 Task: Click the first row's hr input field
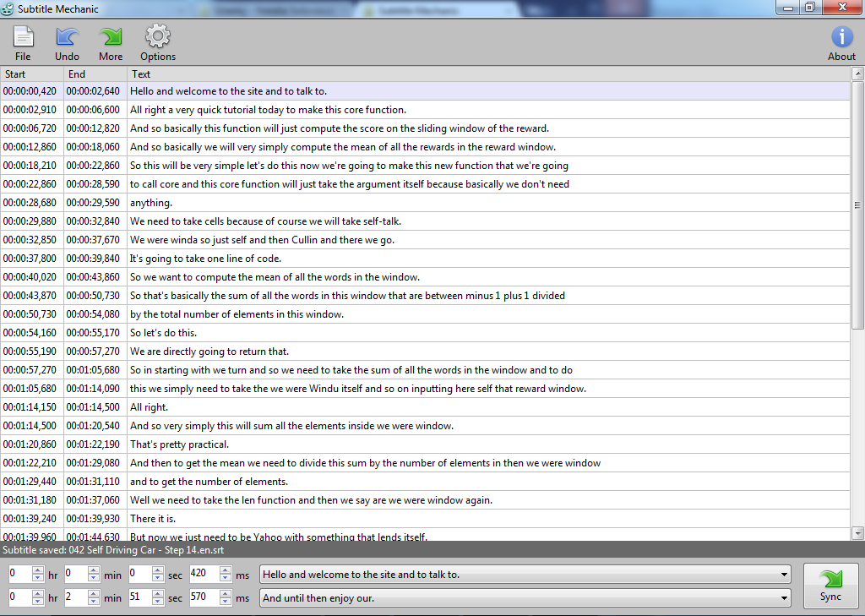[19, 575]
